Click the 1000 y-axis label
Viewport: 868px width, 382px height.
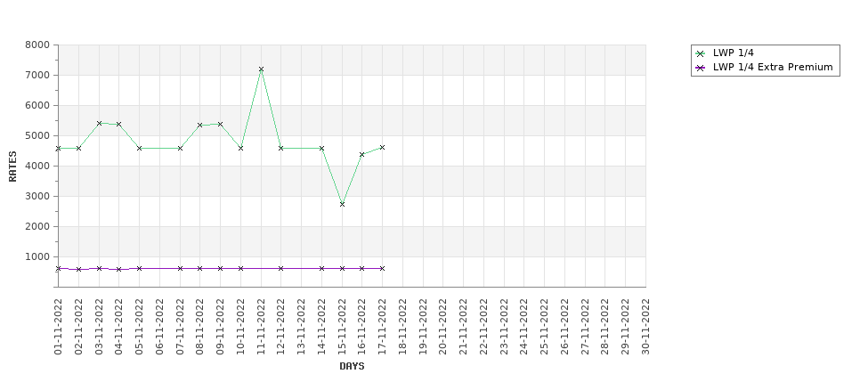coord(37,256)
